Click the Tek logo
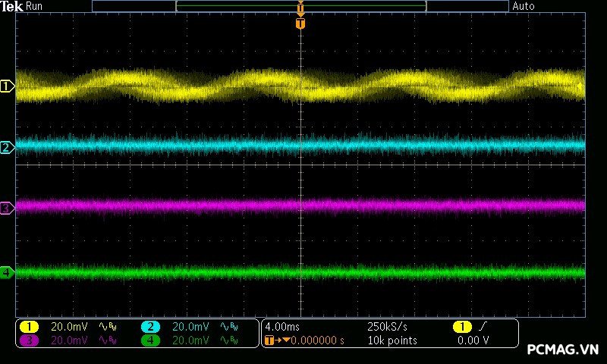Screen dimensions: 607x364 coord(11,6)
